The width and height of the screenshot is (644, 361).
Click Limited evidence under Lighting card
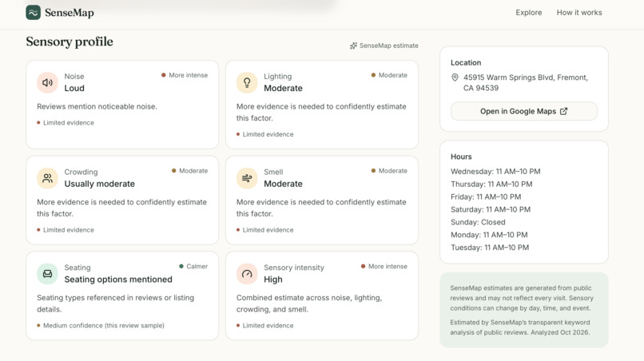pyautogui.click(x=265, y=134)
